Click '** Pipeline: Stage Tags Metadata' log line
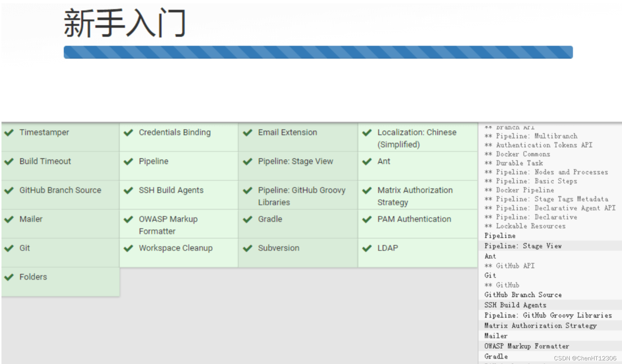622x364 pixels. point(546,199)
